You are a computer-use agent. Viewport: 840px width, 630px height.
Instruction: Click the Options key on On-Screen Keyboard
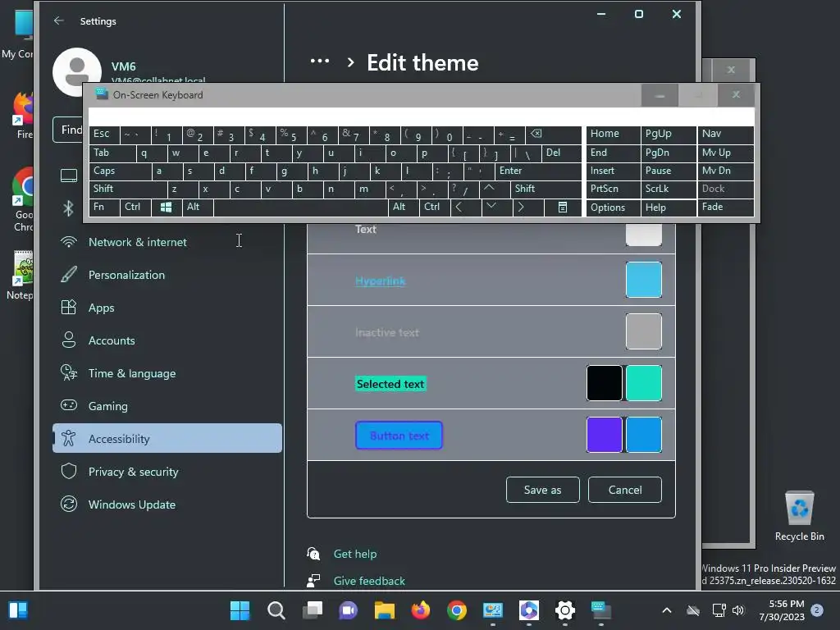[x=614, y=208]
